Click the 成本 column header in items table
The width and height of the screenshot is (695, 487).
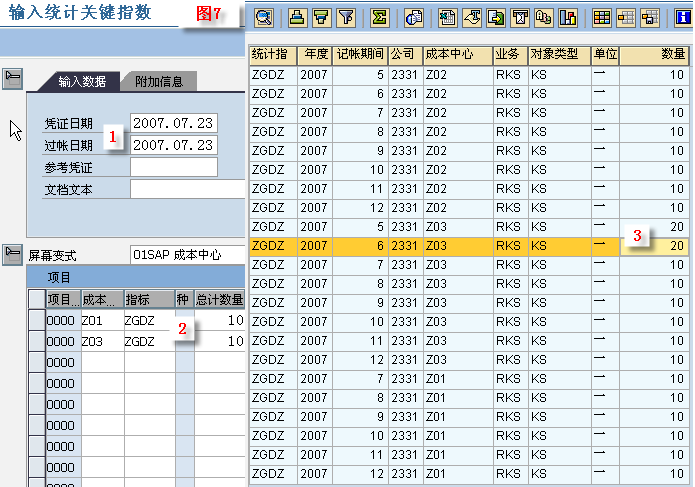tap(102, 300)
